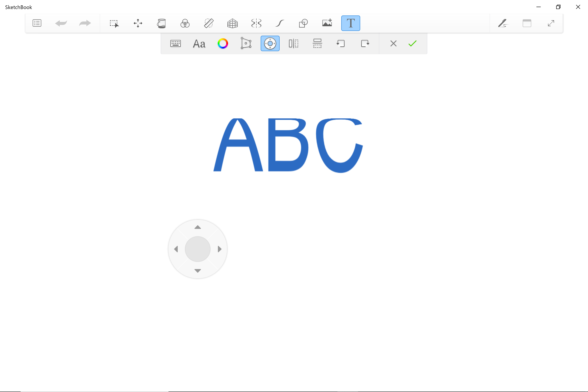Select the Steady Stroke curve tool
588x392 pixels.
280,23
